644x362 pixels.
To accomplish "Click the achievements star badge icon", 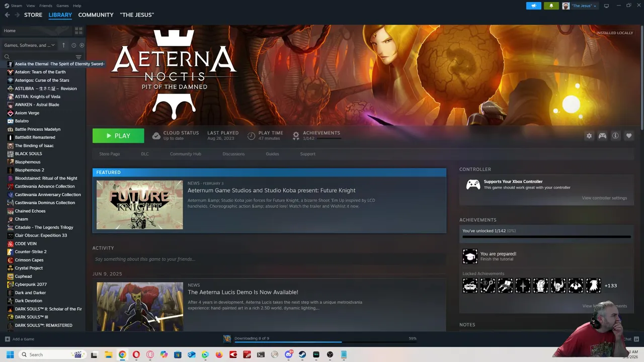I will (296, 136).
